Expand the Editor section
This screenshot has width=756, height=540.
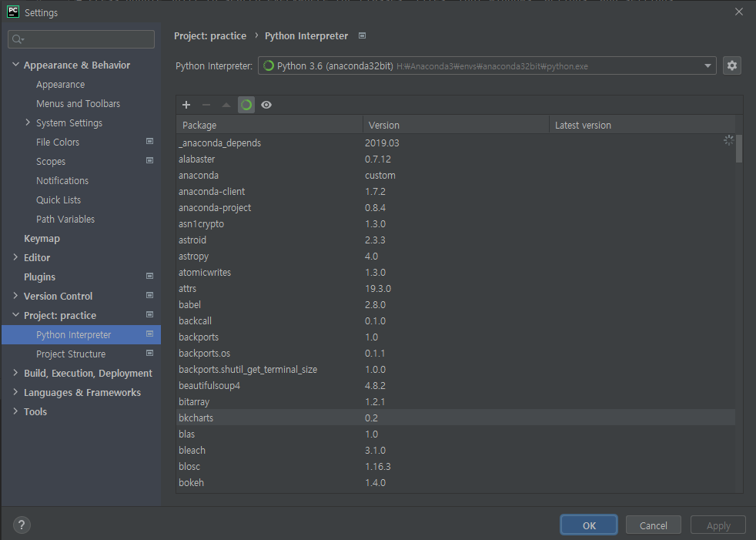pyautogui.click(x=15, y=257)
